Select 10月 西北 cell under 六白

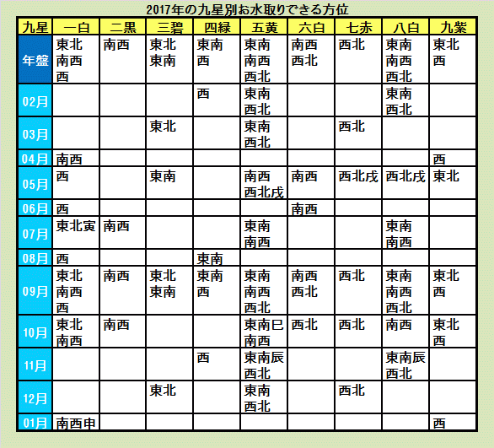311,332
